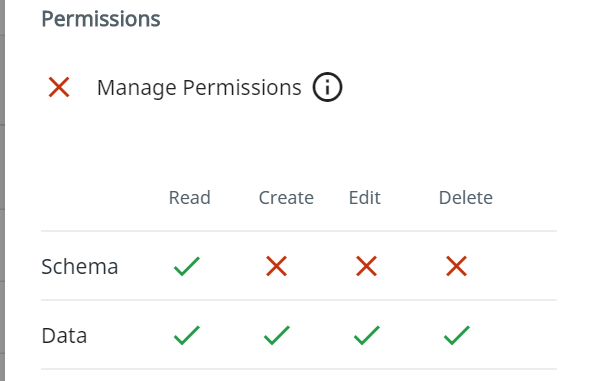This screenshot has width=592, height=381.
Task: Click the divider line below column headers
Action: [299, 231]
